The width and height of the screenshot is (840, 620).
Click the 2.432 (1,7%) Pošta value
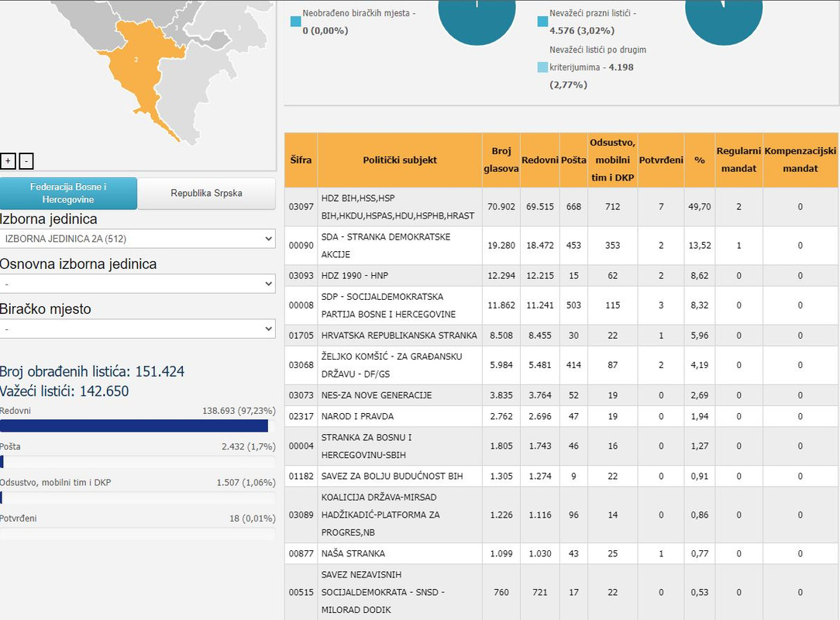[x=249, y=446]
